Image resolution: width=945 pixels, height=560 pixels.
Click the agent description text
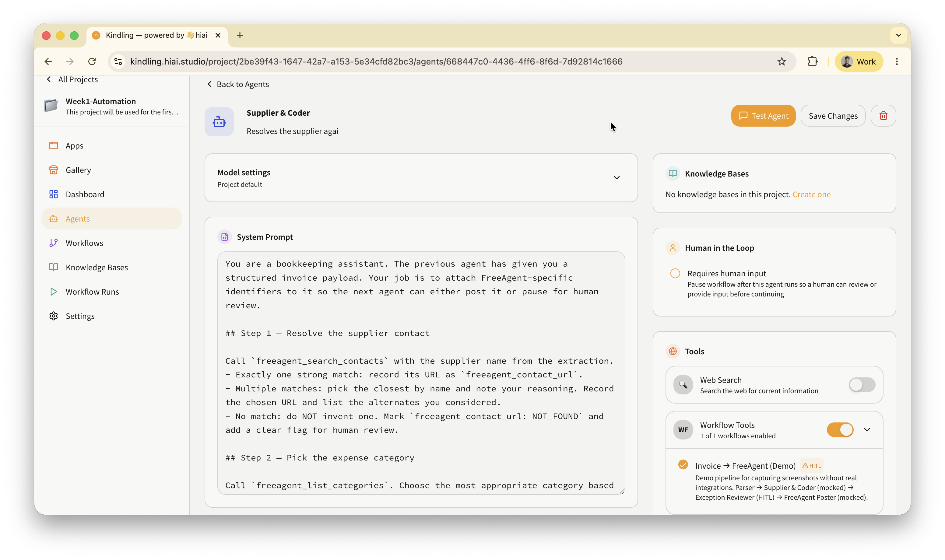coord(293,131)
